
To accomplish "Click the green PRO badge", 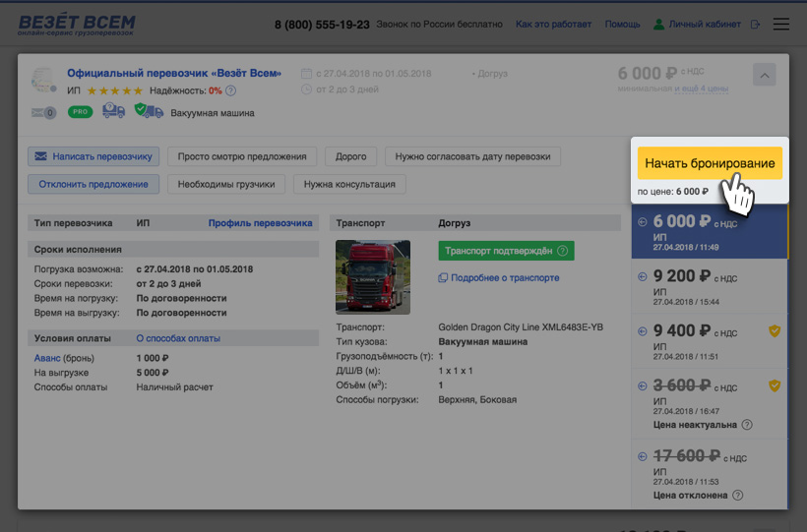I will point(80,112).
